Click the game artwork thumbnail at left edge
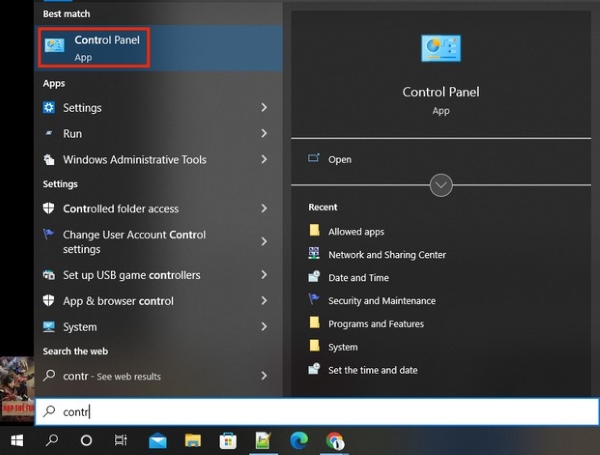Image resolution: width=600 pixels, height=455 pixels. (x=17, y=389)
